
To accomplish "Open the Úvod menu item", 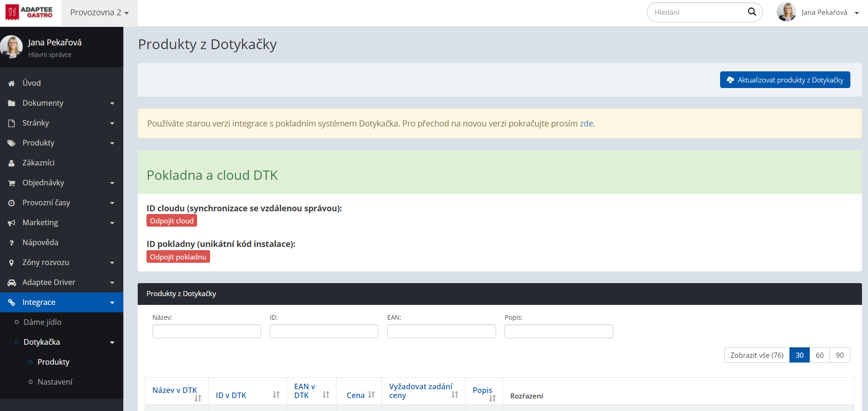I will click(x=62, y=83).
